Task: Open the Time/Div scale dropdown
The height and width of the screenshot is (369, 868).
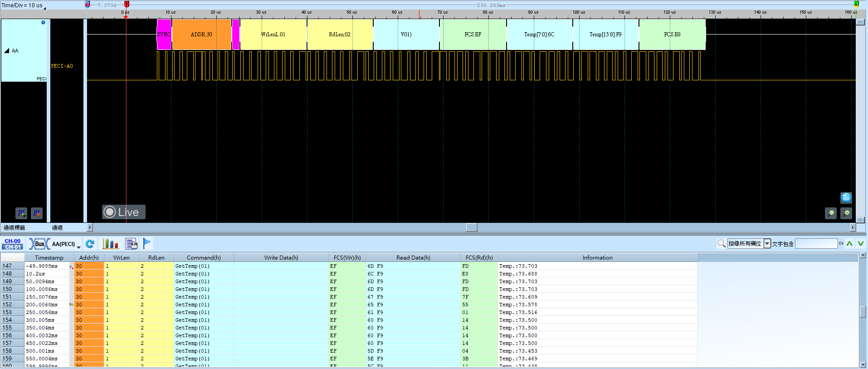Action: pyautogui.click(x=44, y=7)
